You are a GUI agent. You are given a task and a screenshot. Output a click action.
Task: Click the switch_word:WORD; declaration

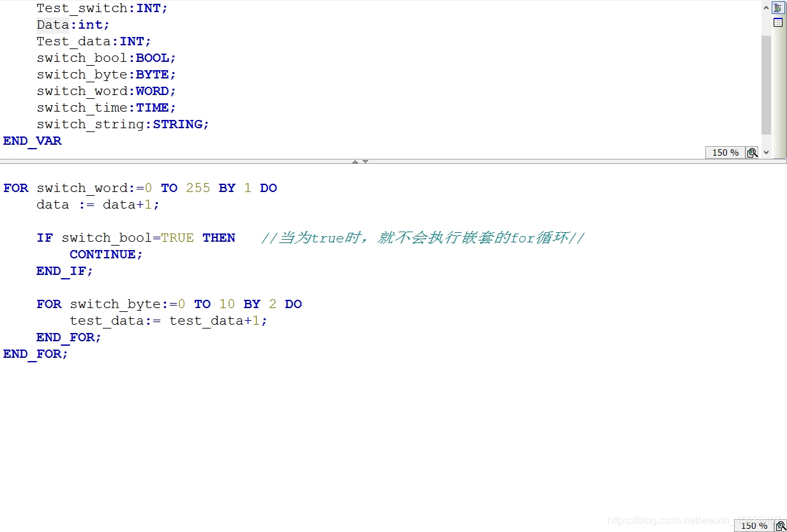pos(106,91)
